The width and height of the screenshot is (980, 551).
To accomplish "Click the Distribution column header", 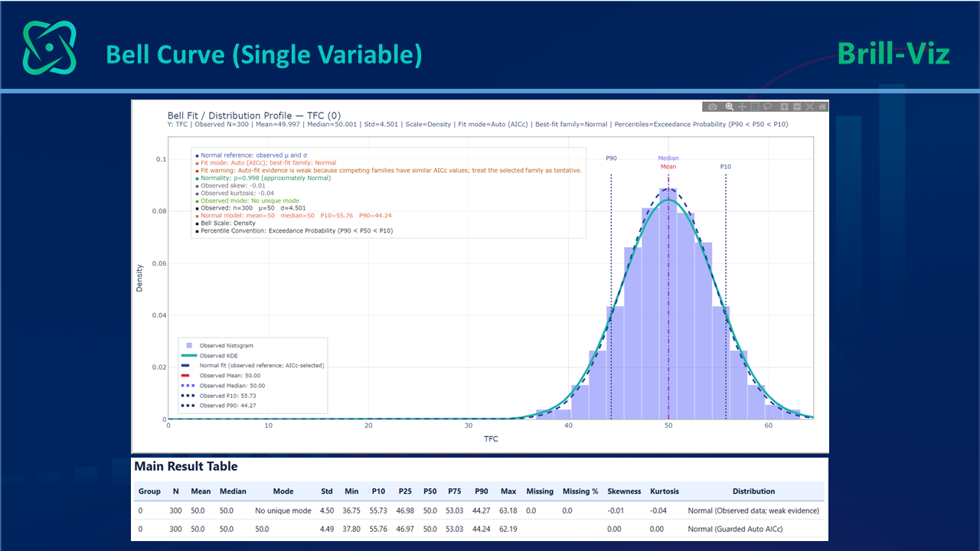I will click(x=753, y=491).
